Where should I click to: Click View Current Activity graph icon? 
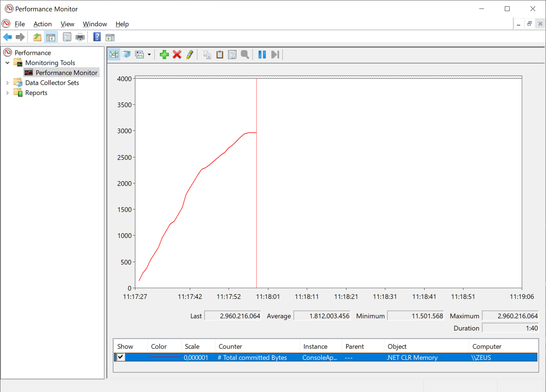pyautogui.click(x=114, y=55)
